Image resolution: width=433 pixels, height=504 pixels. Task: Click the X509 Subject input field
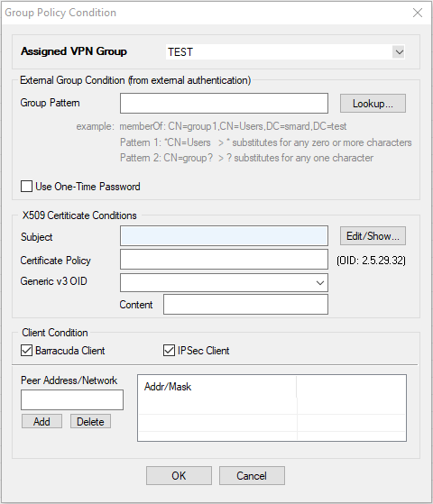[x=224, y=235]
